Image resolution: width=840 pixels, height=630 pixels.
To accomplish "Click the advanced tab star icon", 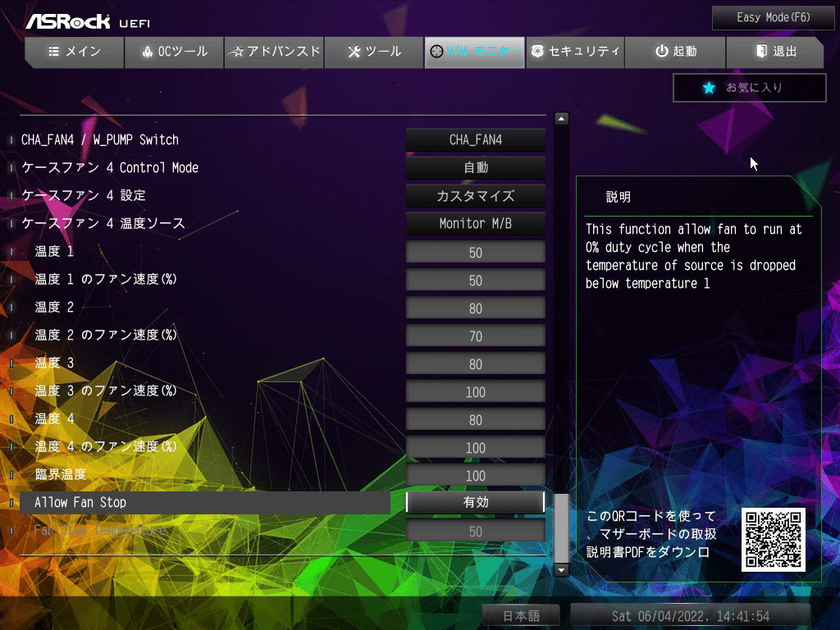I will click(235, 52).
